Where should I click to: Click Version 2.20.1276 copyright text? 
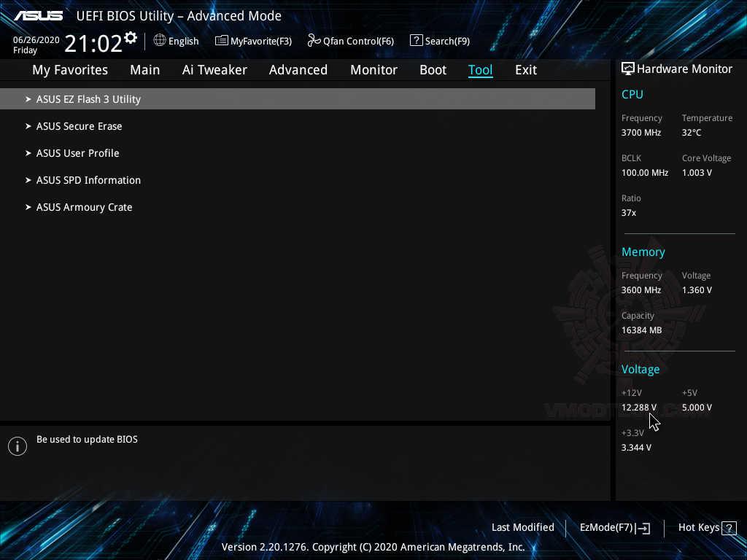point(373,547)
